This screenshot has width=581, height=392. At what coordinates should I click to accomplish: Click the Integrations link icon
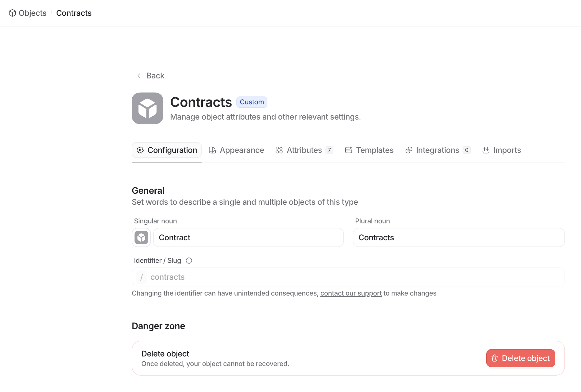point(409,150)
